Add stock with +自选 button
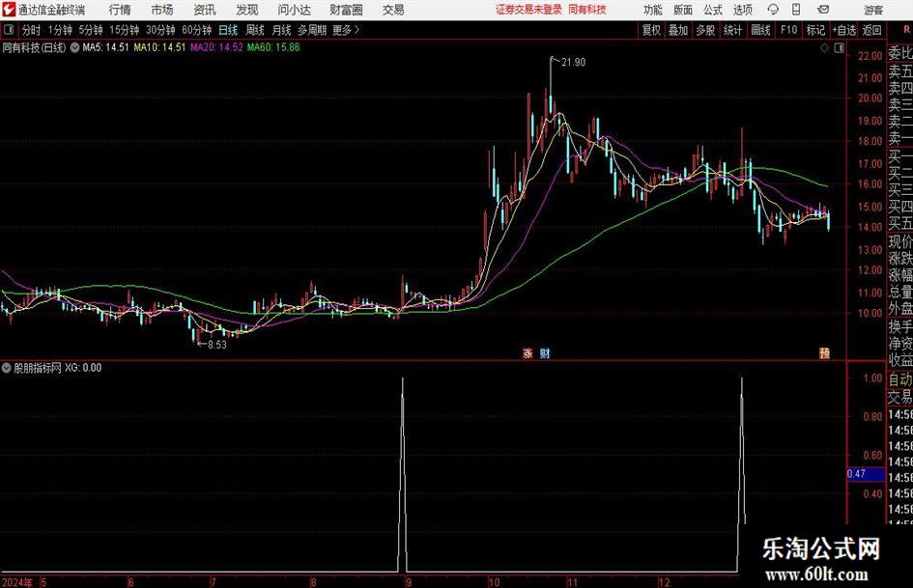The height and width of the screenshot is (588, 913). [844, 30]
